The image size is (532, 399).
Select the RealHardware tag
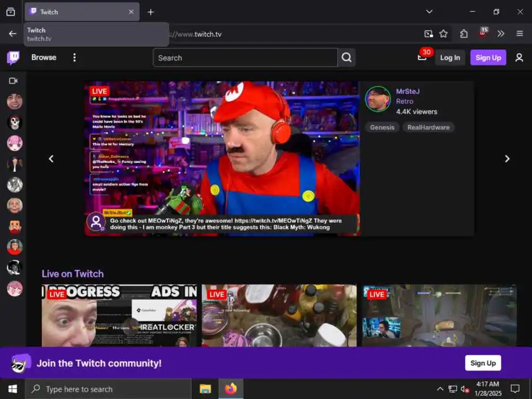428,128
